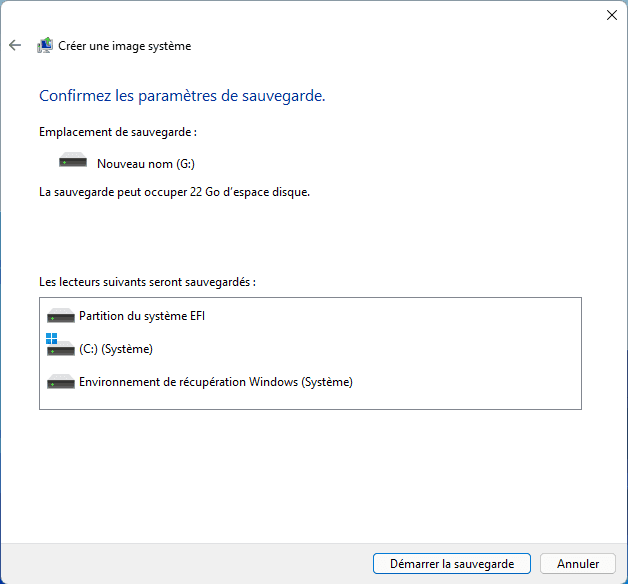Click the Emplacement de sauvegarde label
Screen dimensions: 628x584
click(x=118, y=132)
